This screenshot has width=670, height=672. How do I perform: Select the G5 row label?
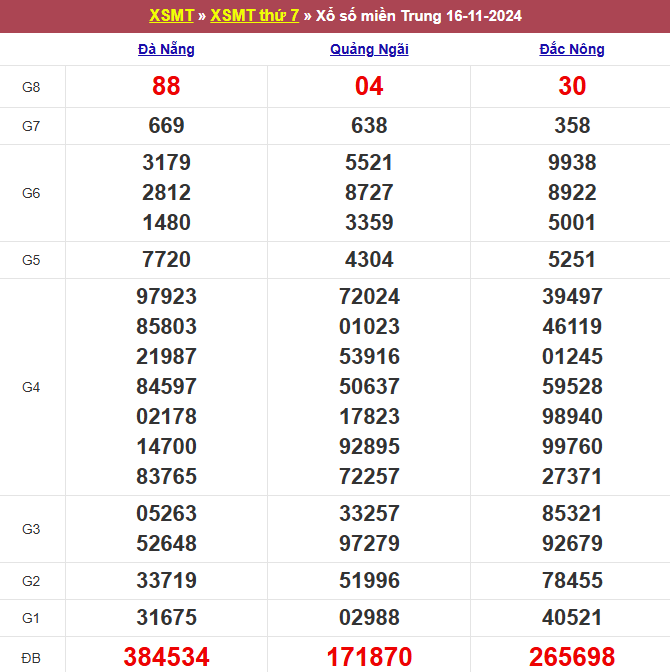click(x=31, y=260)
